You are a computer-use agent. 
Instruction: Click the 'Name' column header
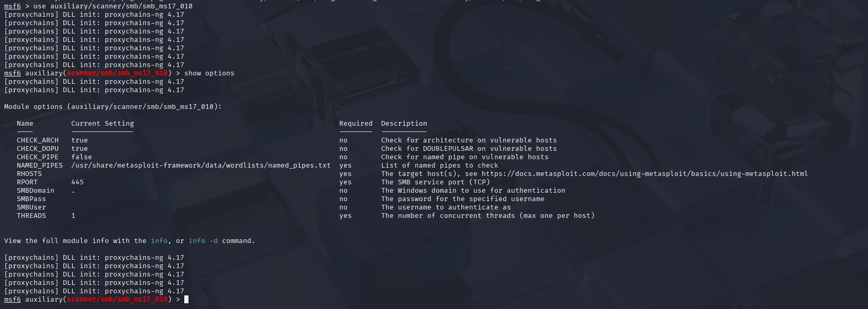pyautogui.click(x=25, y=124)
